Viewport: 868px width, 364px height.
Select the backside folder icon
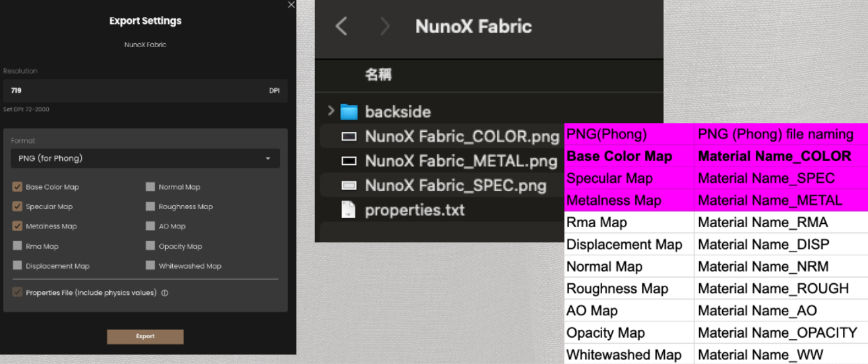(349, 112)
